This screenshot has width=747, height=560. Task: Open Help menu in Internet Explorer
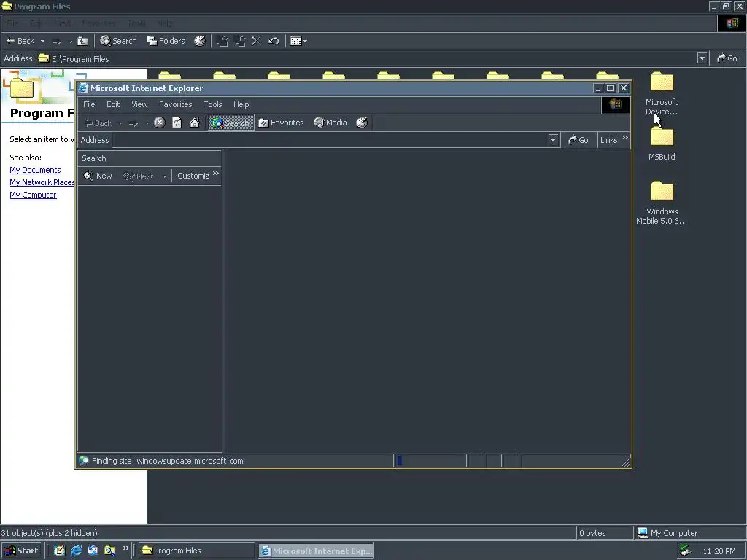click(x=241, y=104)
